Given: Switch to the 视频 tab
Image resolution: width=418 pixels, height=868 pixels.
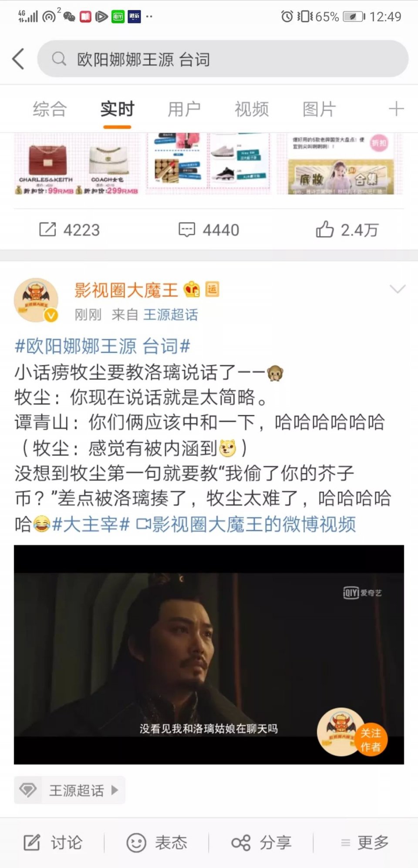Looking at the screenshot, I should pos(252,109).
